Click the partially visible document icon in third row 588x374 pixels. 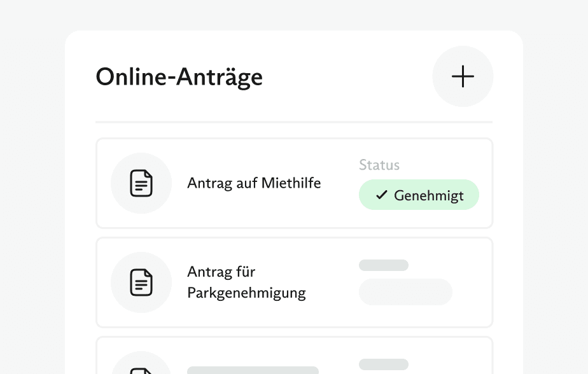pos(141,369)
